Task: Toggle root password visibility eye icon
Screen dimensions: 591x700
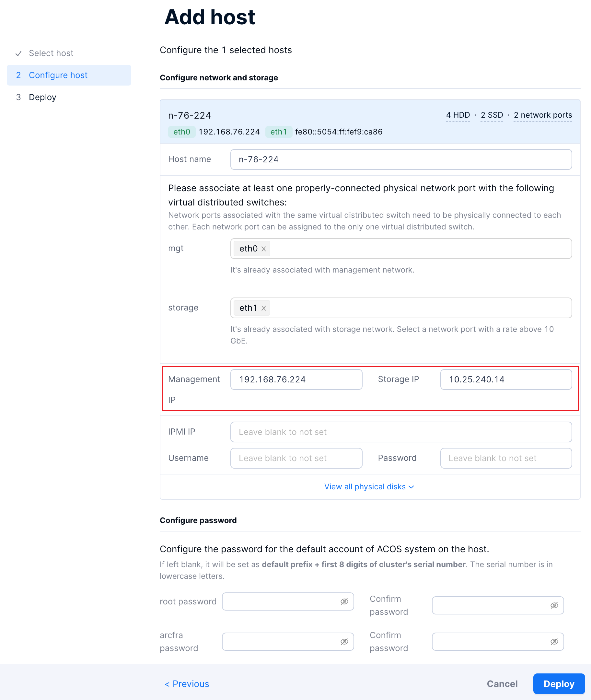Action: point(344,601)
